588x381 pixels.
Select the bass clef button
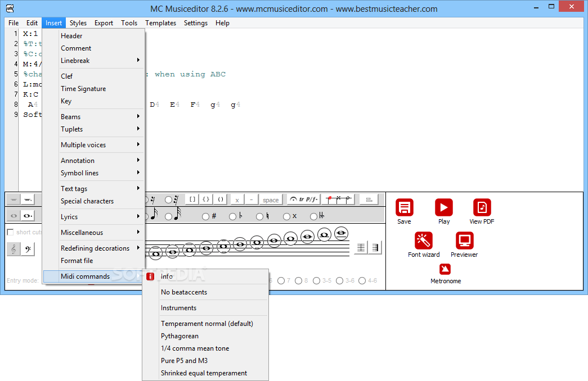[28, 249]
